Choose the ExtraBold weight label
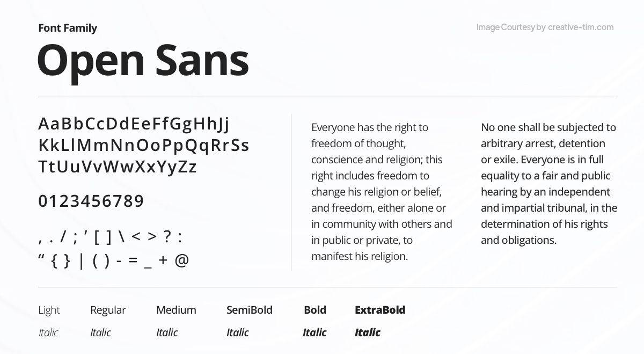The width and height of the screenshot is (644, 354). pos(380,310)
